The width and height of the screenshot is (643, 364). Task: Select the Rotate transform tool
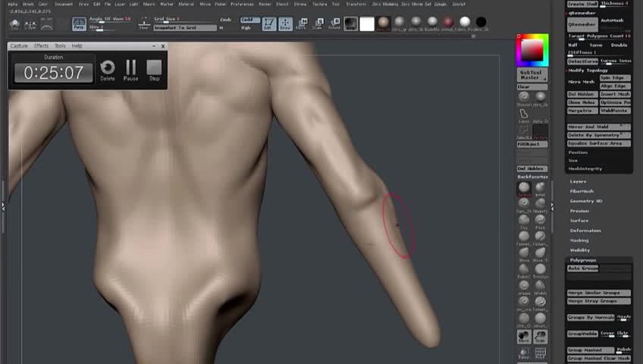click(334, 24)
